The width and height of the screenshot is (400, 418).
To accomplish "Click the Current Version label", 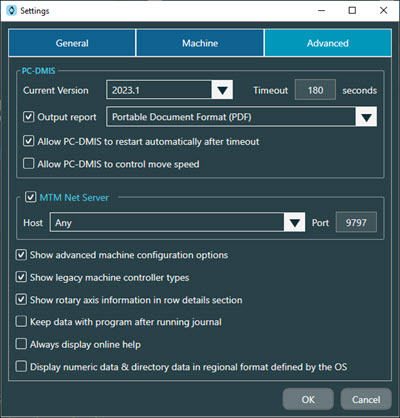I will pyautogui.click(x=56, y=90).
